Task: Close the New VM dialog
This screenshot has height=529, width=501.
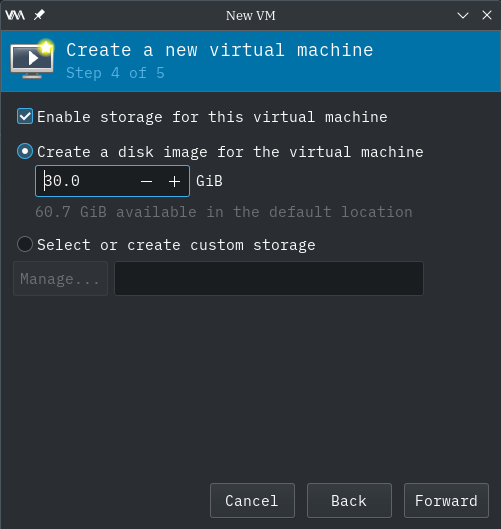Action: coord(487,15)
